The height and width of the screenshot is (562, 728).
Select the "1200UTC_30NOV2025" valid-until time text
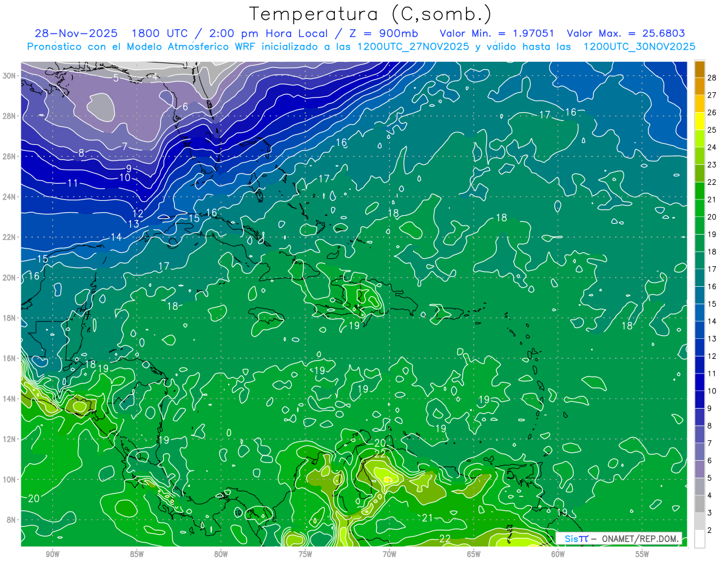pos(639,46)
